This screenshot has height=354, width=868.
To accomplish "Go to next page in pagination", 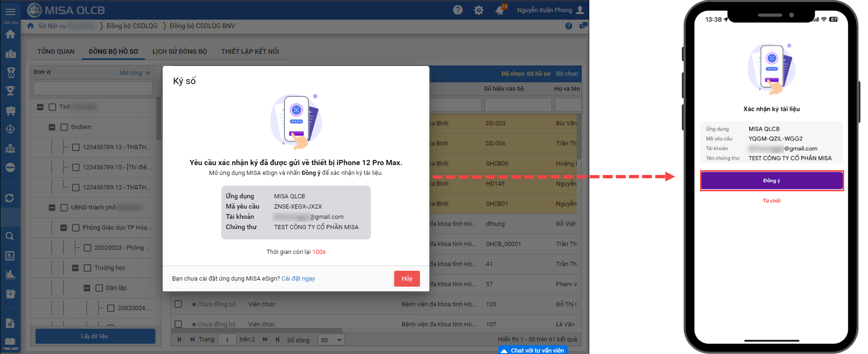I will 265,340.
